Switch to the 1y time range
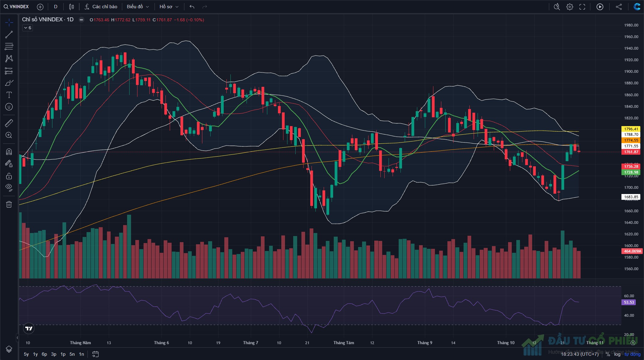Viewport: 644px width, 360px height. [35, 354]
